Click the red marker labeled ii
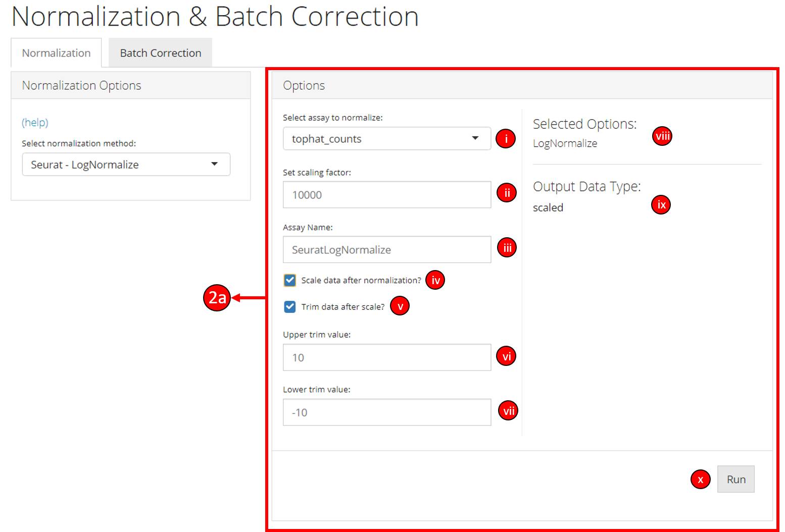The width and height of the screenshot is (785, 532). (x=506, y=193)
